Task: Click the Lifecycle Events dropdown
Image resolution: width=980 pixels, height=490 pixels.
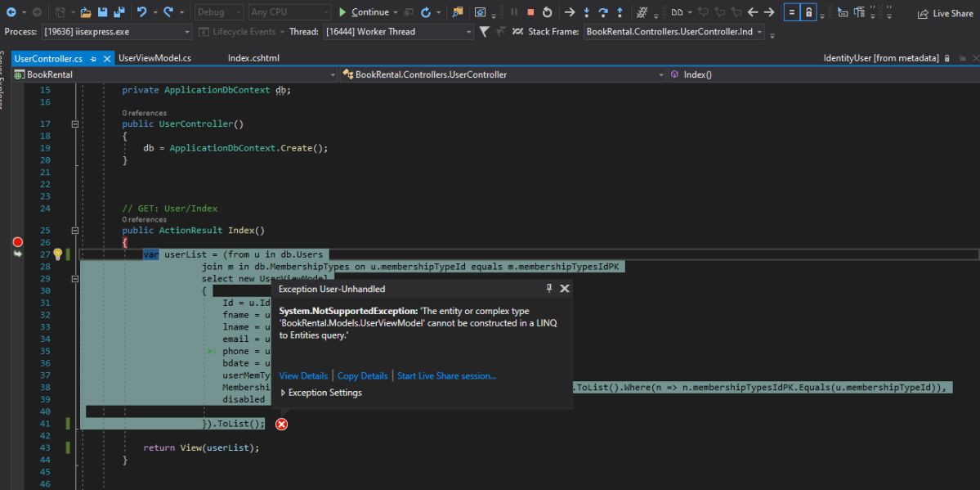Action: (241, 31)
